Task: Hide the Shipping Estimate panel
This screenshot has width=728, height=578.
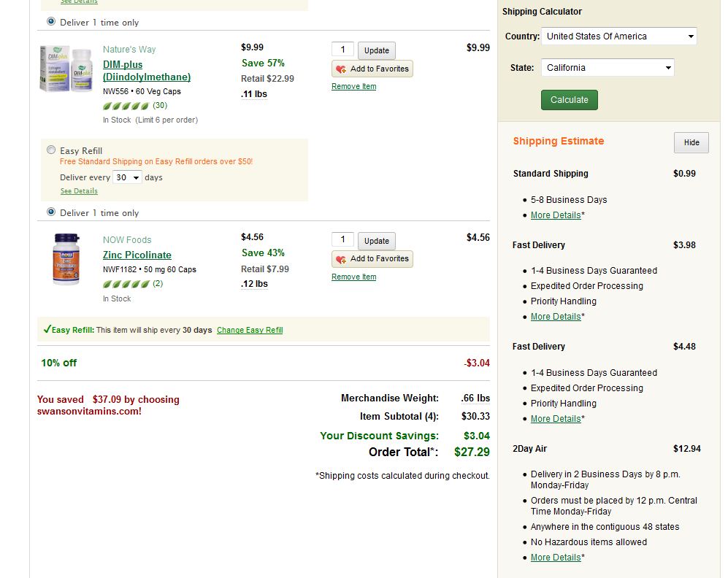Action: tap(691, 142)
